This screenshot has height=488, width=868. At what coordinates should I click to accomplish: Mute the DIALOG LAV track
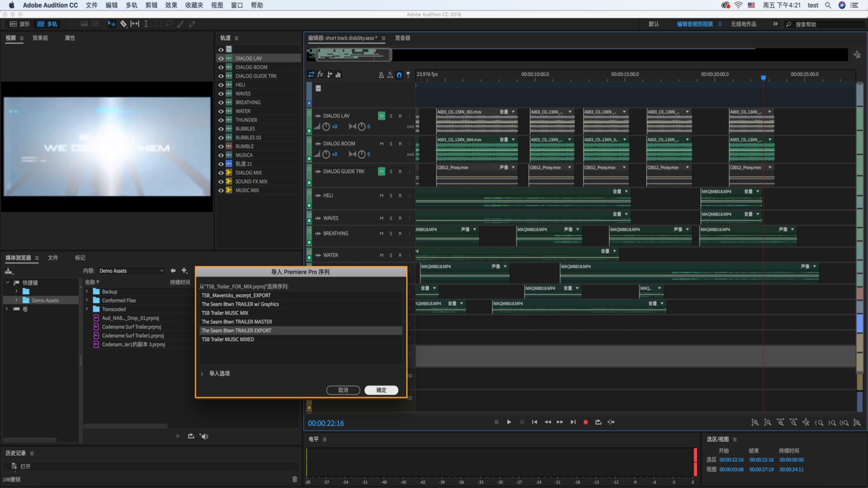(381, 116)
